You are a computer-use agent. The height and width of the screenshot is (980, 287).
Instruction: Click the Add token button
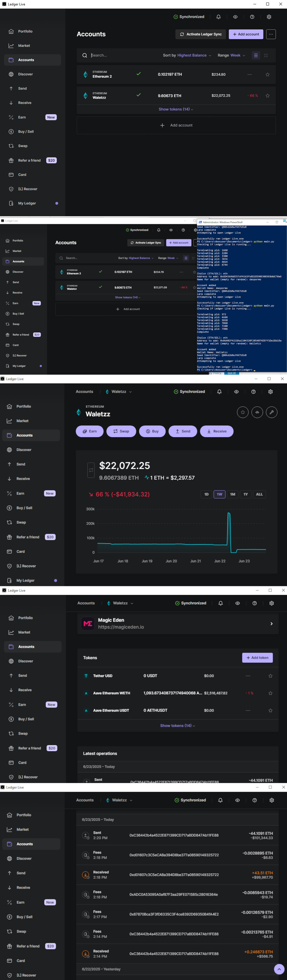[257, 658]
